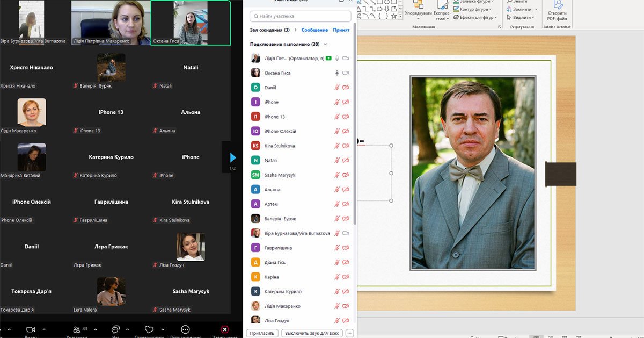Click the Токарєва Дар'я gallery tile name
The height and width of the screenshot is (338, 644).
31,291
